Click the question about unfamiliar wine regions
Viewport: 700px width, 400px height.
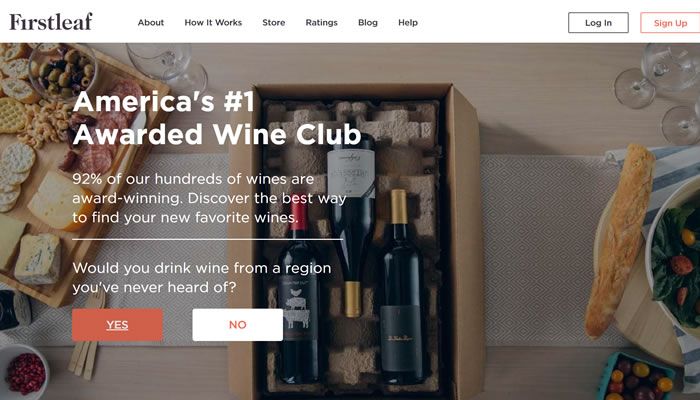pos(202,277)
